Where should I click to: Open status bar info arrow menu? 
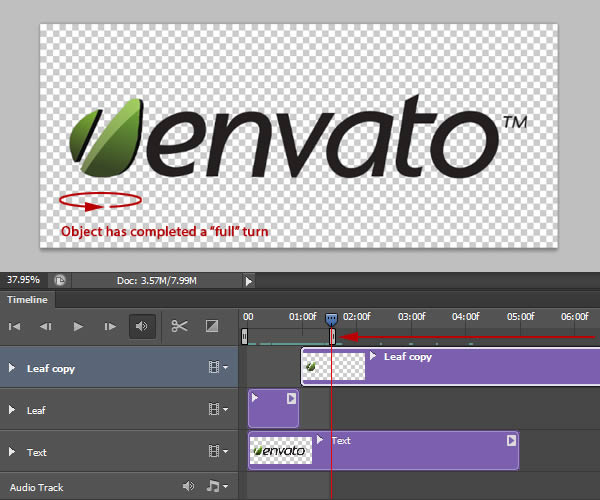[x=249, y=281]
